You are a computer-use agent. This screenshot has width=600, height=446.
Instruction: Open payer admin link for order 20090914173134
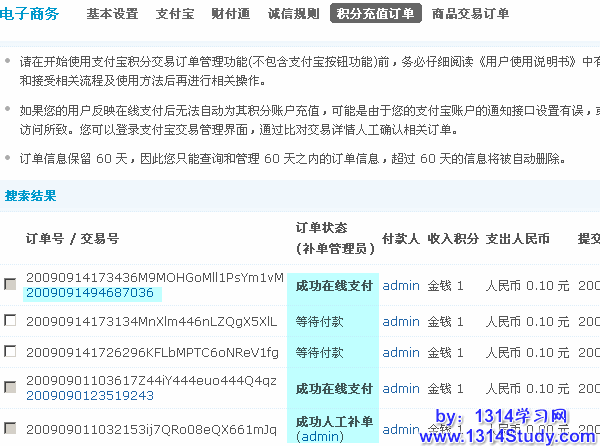[401, 321]
